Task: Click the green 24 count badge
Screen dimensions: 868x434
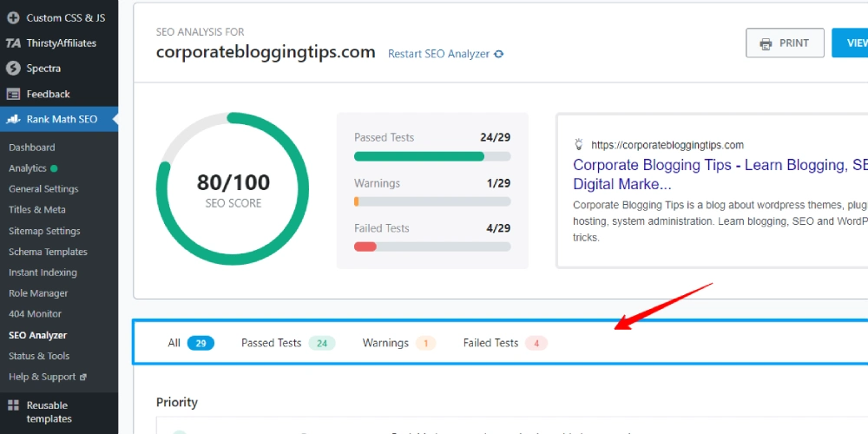Action: click(322, 343)
